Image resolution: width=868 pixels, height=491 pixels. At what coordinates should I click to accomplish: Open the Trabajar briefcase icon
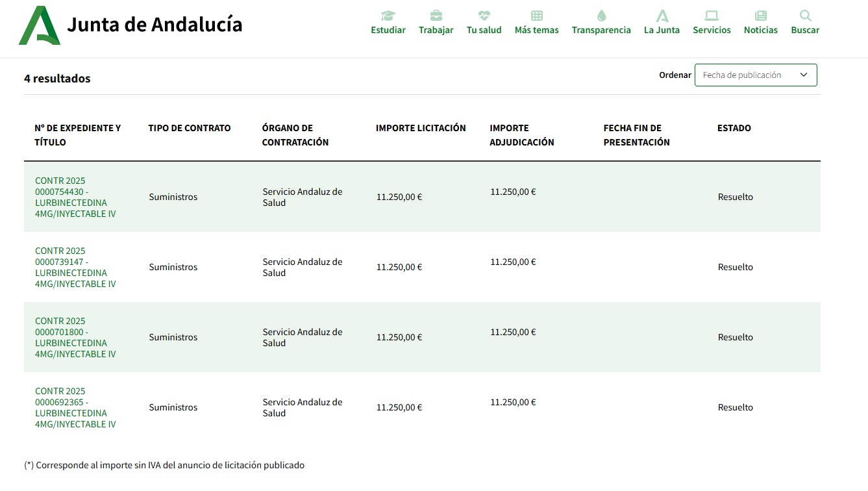pyautogui.click(x=436, y=16)
